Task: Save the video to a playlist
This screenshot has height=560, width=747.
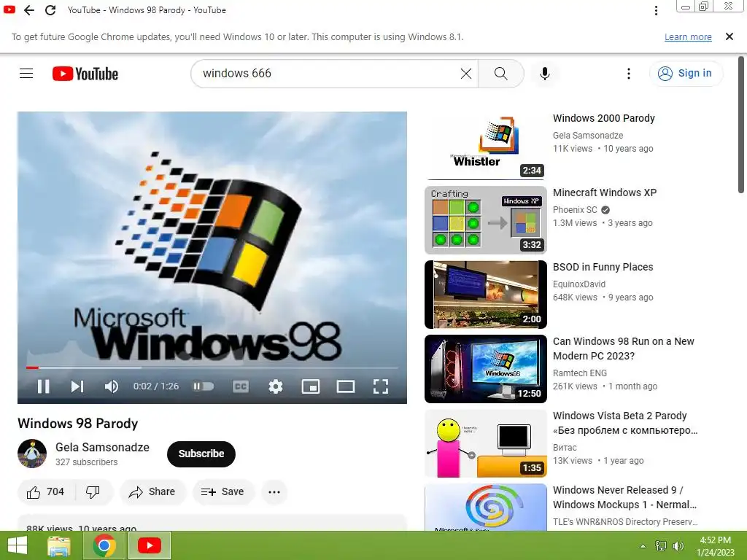Action: click(x=223, y=492)
